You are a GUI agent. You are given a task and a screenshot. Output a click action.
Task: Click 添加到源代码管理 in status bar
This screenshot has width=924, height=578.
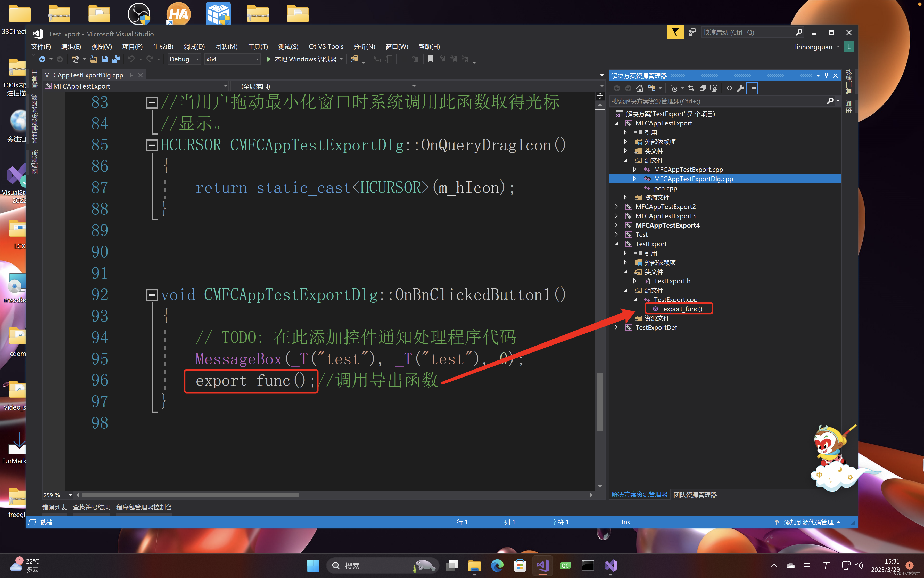(x=808, y=522)
